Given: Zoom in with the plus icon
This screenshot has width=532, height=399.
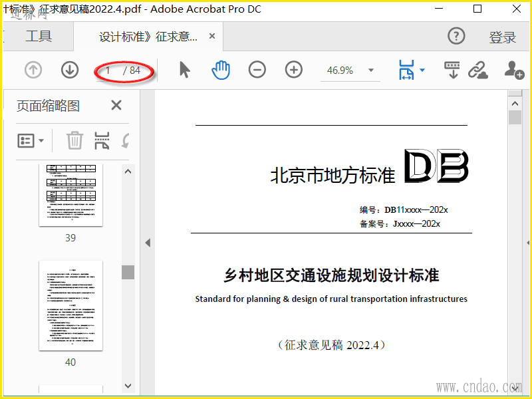Looking at the screenshot, I should coord(293,70).
